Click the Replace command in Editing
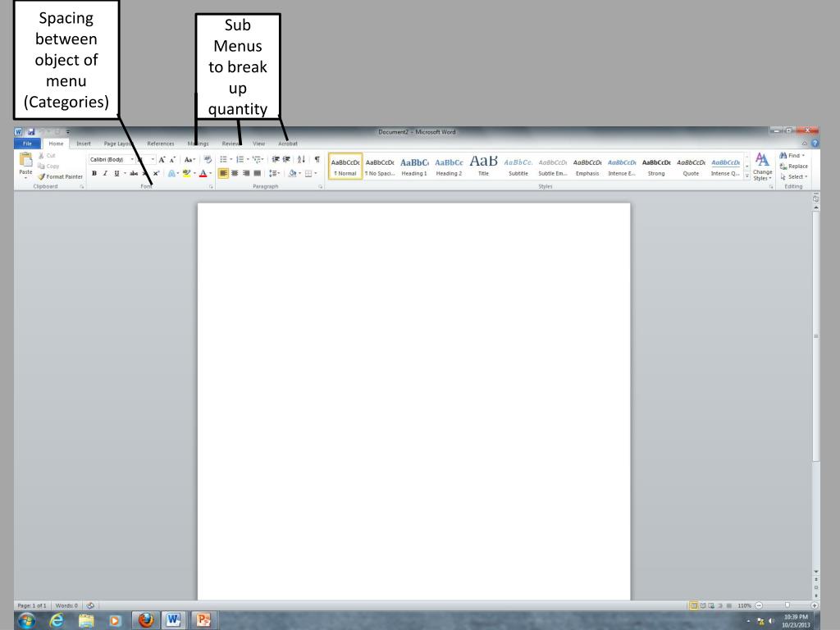Screen dimensions: 840x630 click(x=793, y=166)
